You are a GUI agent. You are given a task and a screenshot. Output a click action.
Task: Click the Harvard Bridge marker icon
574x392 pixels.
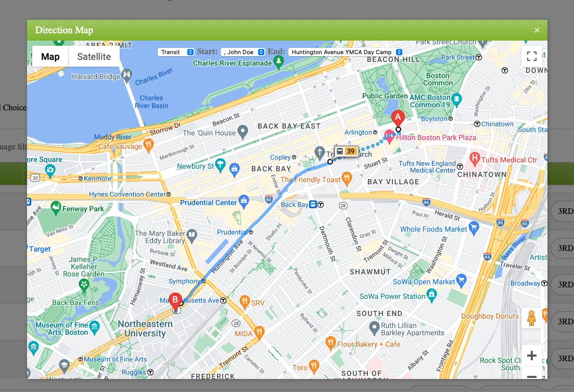pyautogui.click(x=126, y=75)
